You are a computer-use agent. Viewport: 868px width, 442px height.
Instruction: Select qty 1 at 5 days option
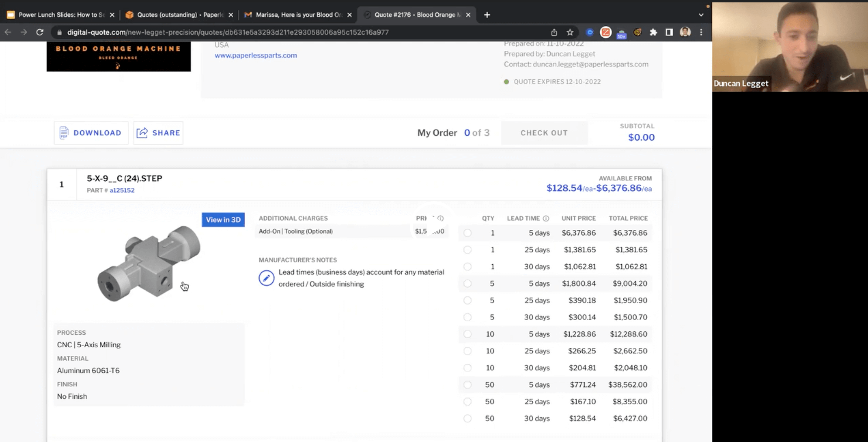[467, 233]
